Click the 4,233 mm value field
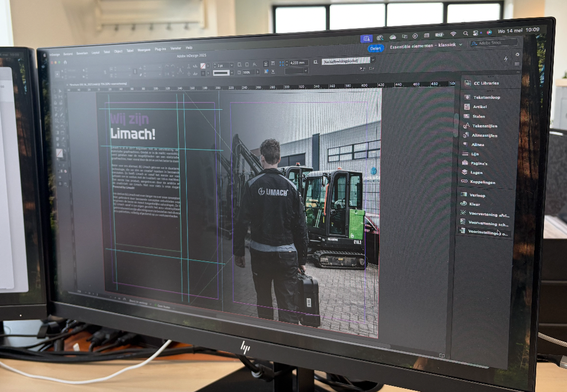567x392 pixels. coord(298,63)
